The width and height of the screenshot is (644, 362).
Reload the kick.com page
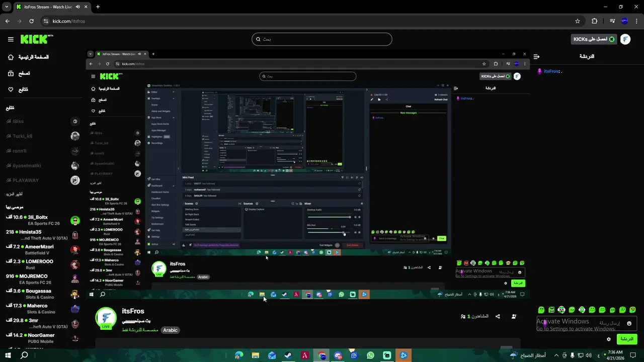click(31, 21)
